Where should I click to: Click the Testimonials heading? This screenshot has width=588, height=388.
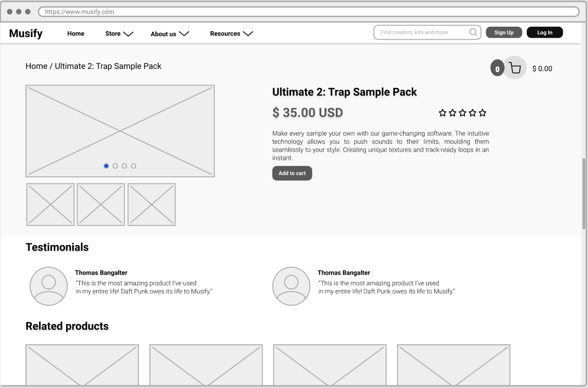[57, 247]
